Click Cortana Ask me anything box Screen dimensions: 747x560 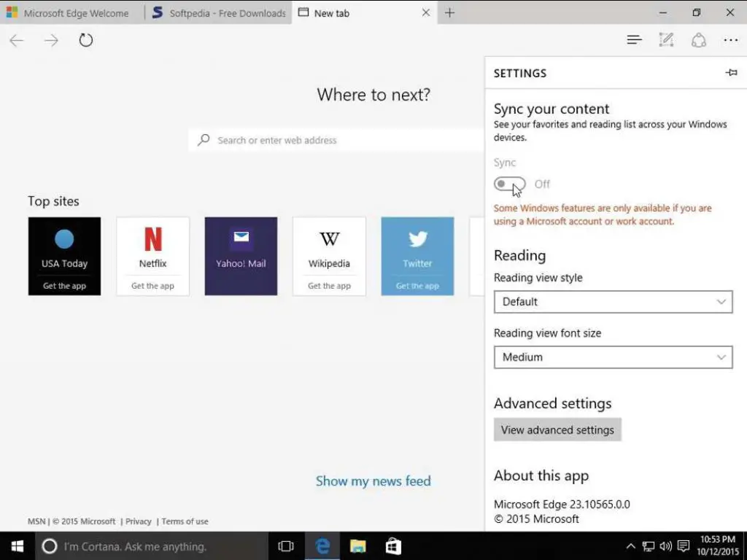point(152,546)
